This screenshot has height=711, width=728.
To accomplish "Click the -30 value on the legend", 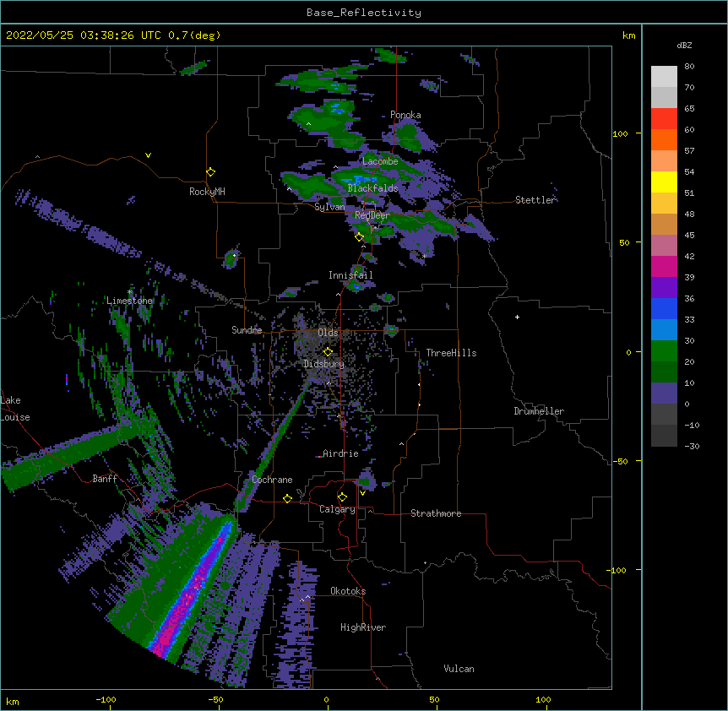I will [692, 447].
